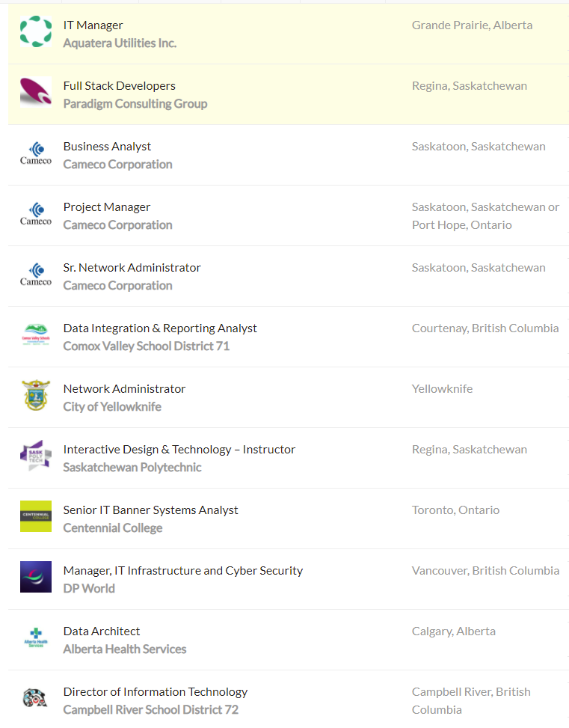The width and height of the screenshot is (569, 728).
Task: Click Campbell River School District logo
Action: [35, 698]
